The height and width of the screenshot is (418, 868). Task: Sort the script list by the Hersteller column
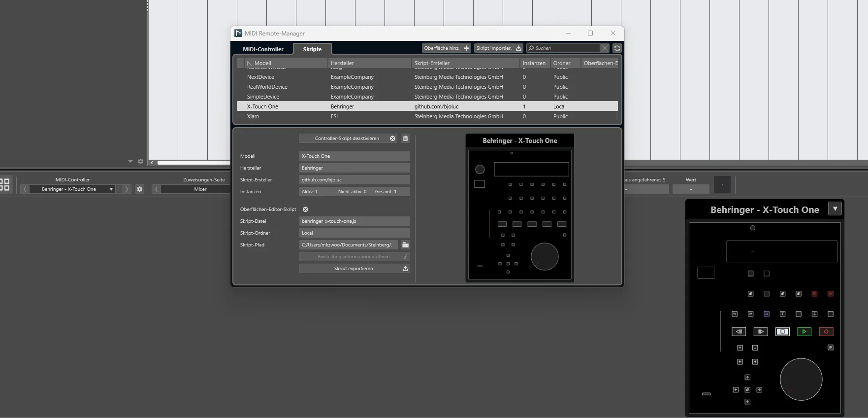(x=369, y=63)
